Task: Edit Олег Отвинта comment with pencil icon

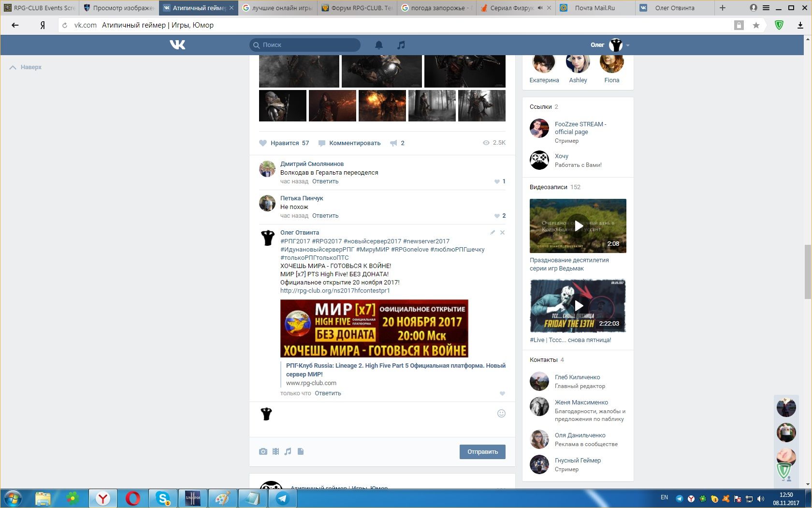Action: [493, 233]
